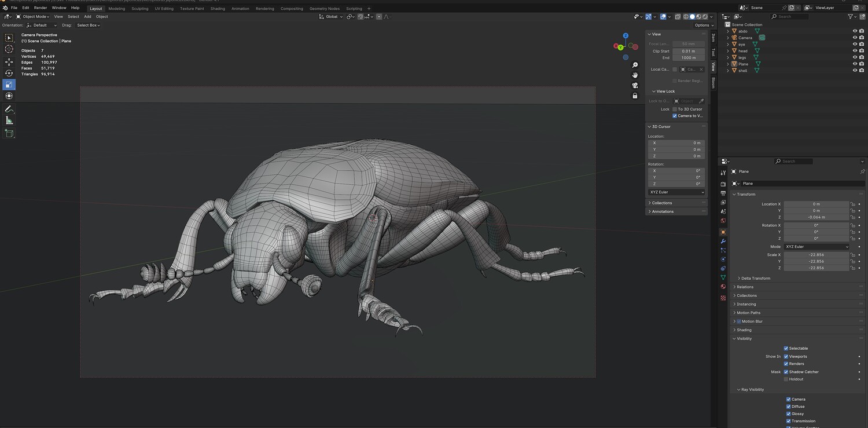Open the Add menu in viewport header
This screenshot has width=868, height=428.
point(87,17)
